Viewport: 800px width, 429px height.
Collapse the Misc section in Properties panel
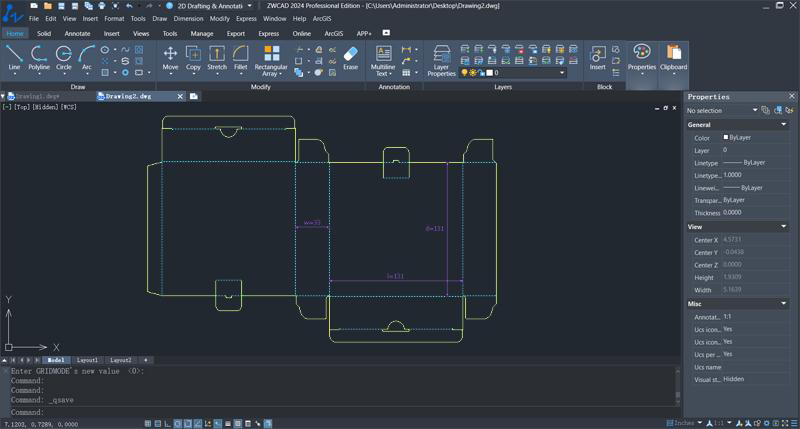(x=784, y=304)
